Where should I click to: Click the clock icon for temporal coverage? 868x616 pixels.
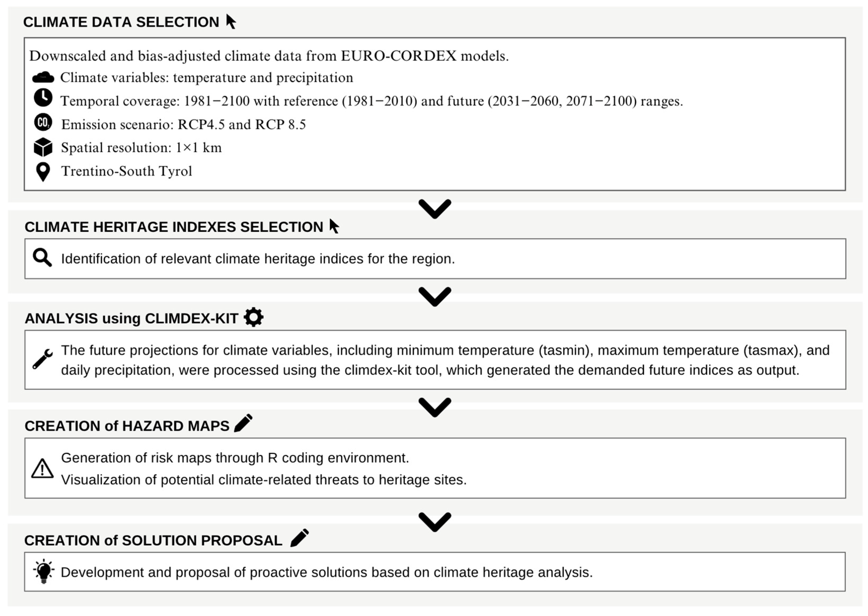tap(43, 98)
